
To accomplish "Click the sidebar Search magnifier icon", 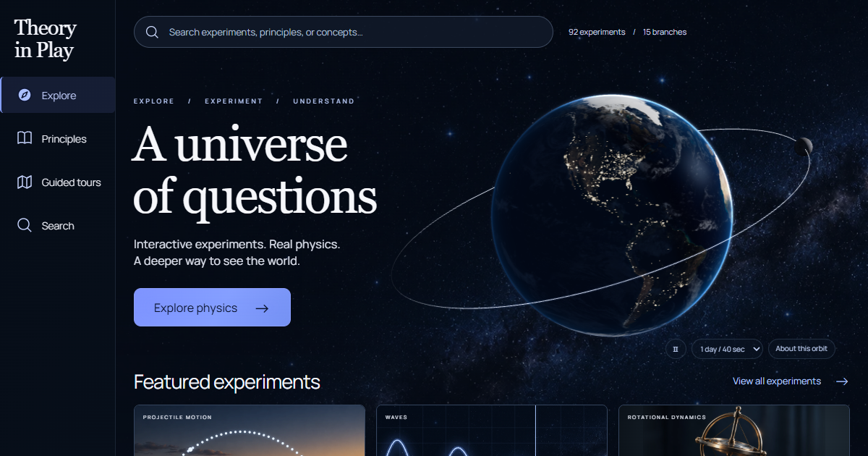I will [x=25, y=225].
